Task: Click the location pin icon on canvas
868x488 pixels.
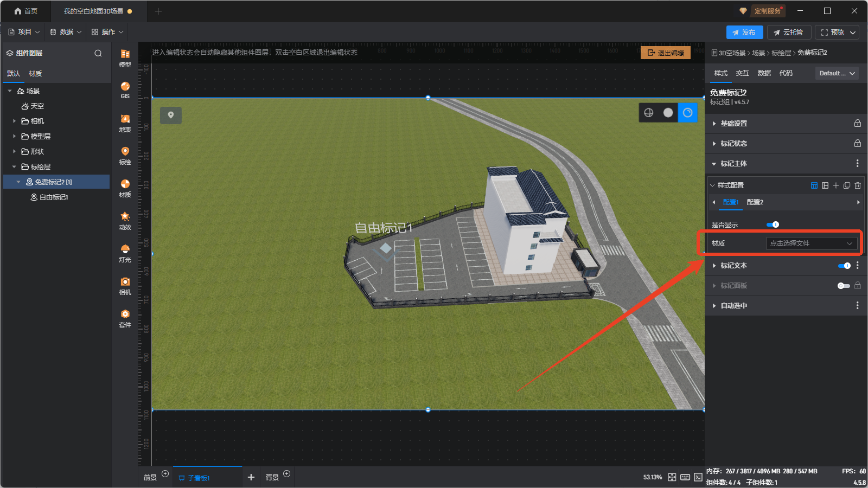Action: coord(171,115)
